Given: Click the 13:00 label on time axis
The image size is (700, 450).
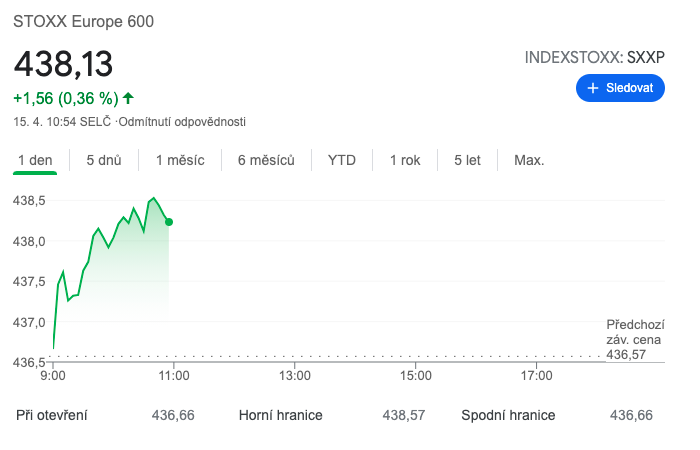Looking at the screenshot, I should click(x=295, y=376).
